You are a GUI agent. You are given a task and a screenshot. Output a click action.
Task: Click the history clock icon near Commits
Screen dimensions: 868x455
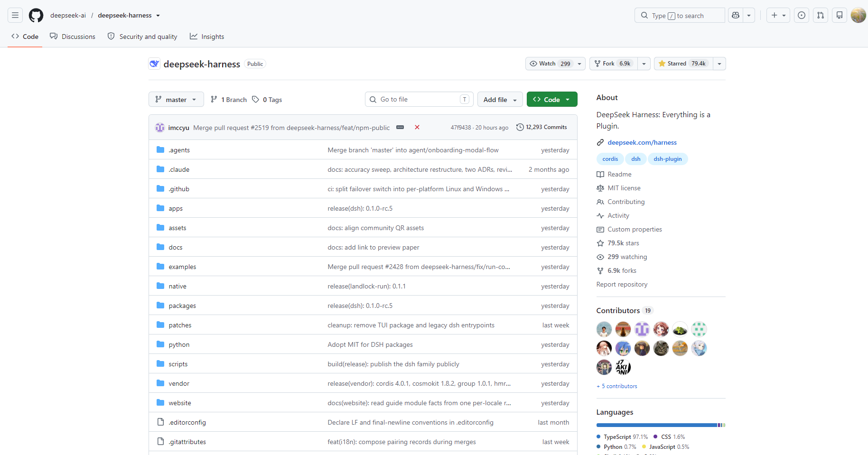(520, 127)
